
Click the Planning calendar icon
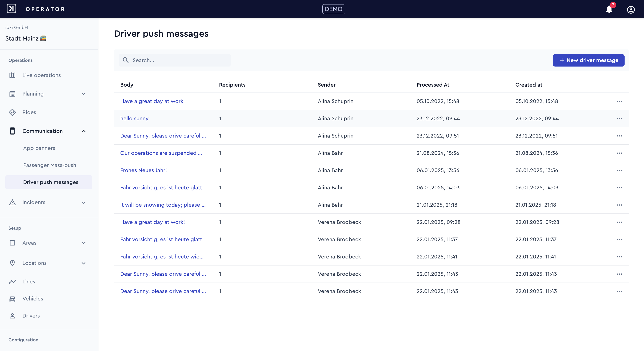coord(12,94)
